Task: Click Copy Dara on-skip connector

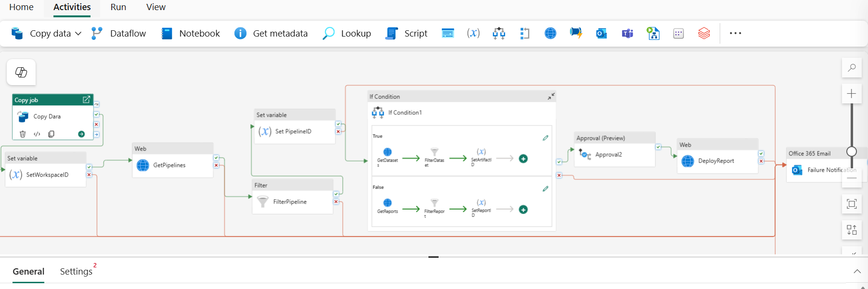Action: click(96, 104)
